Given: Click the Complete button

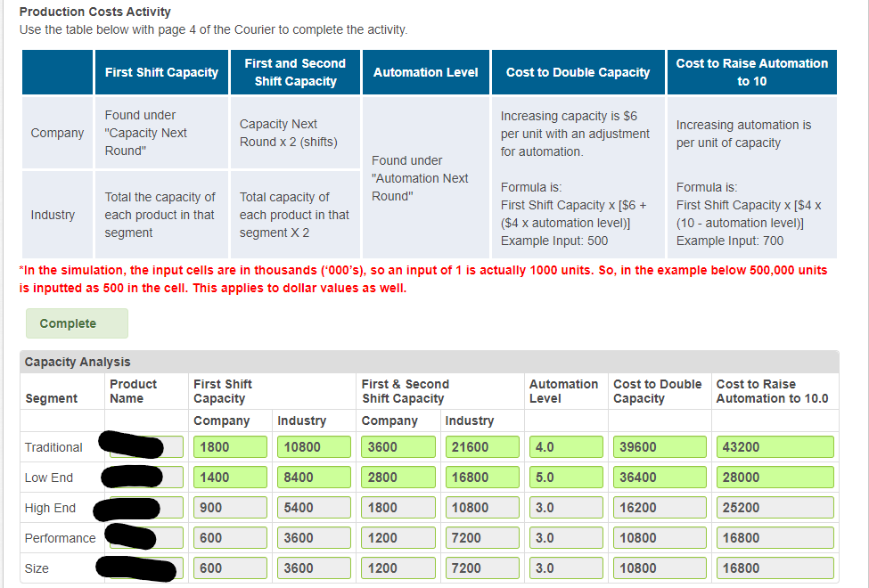Looking at the screenshot, I should [76, 323].
